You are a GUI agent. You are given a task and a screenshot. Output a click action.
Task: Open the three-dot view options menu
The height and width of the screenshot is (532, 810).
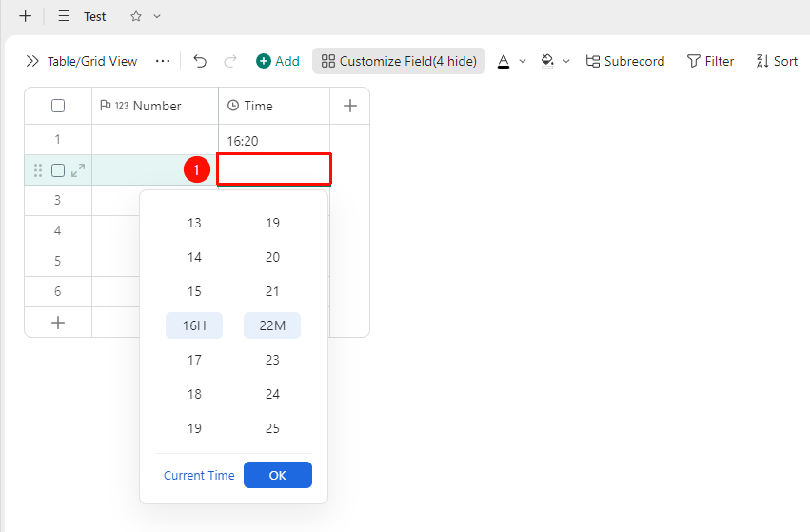[162, 61]
